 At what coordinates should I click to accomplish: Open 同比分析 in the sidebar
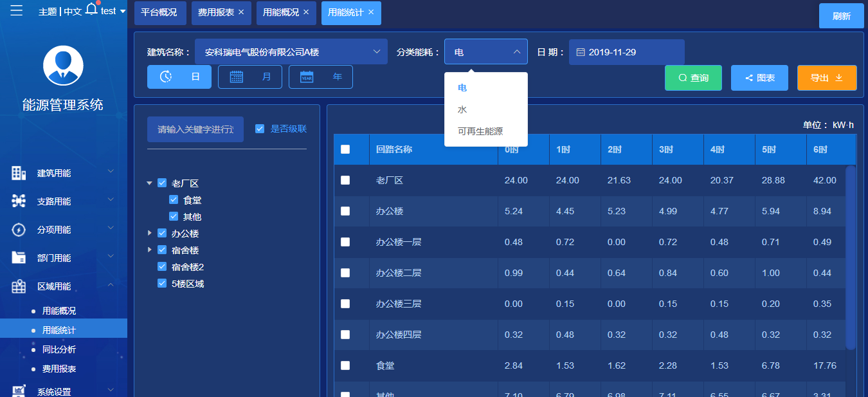[59, 349]
